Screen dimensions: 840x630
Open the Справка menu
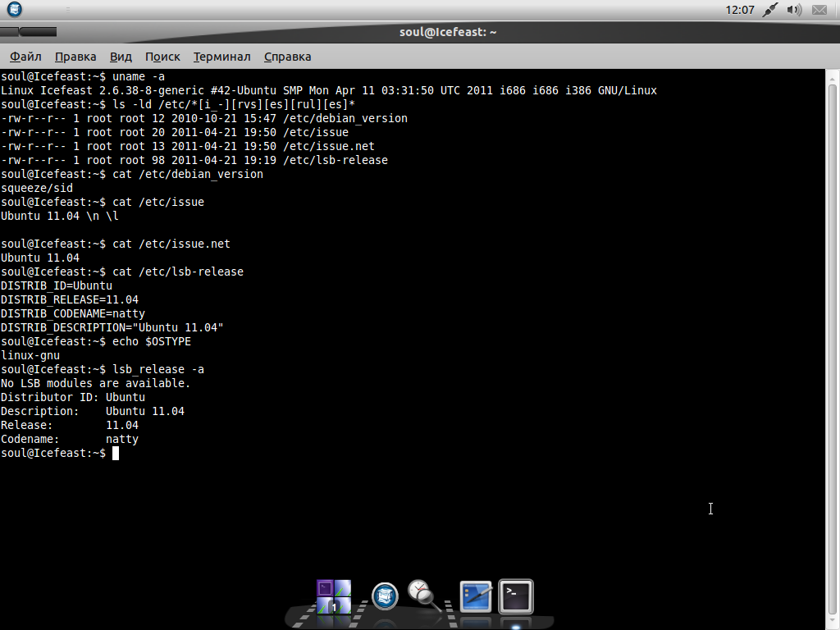[287, 57]
